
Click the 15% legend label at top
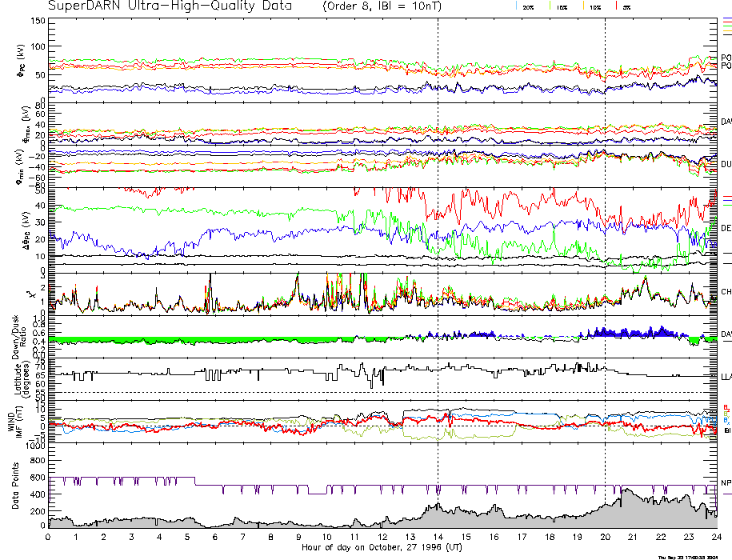point(561,6)
